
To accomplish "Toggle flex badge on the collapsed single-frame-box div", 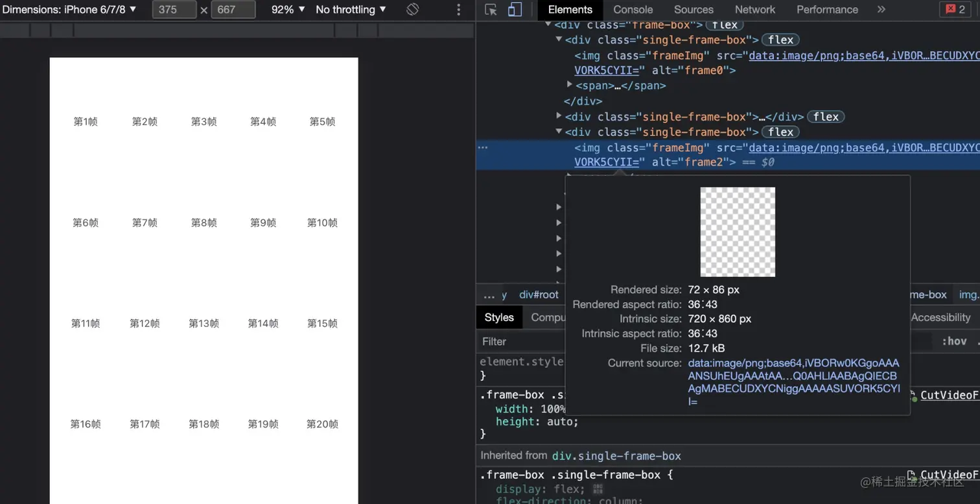I will (826, 117).
